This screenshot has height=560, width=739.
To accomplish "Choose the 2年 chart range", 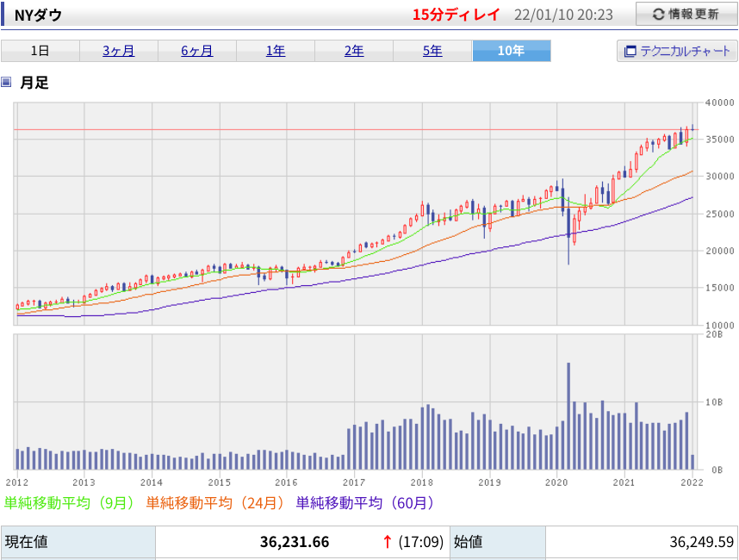I will pos(354,51).
